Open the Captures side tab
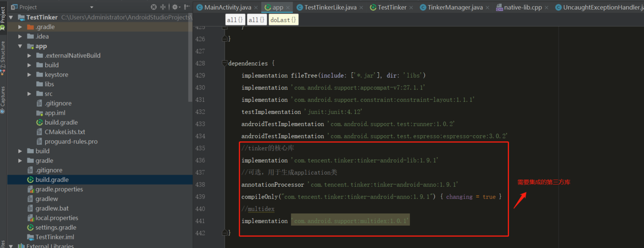This screenshot has height=248, width=644. (x=3, y=100)
